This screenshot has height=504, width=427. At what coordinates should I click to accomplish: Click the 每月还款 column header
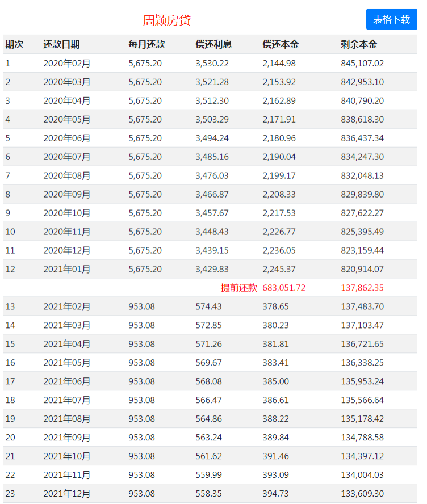[146, 44]
